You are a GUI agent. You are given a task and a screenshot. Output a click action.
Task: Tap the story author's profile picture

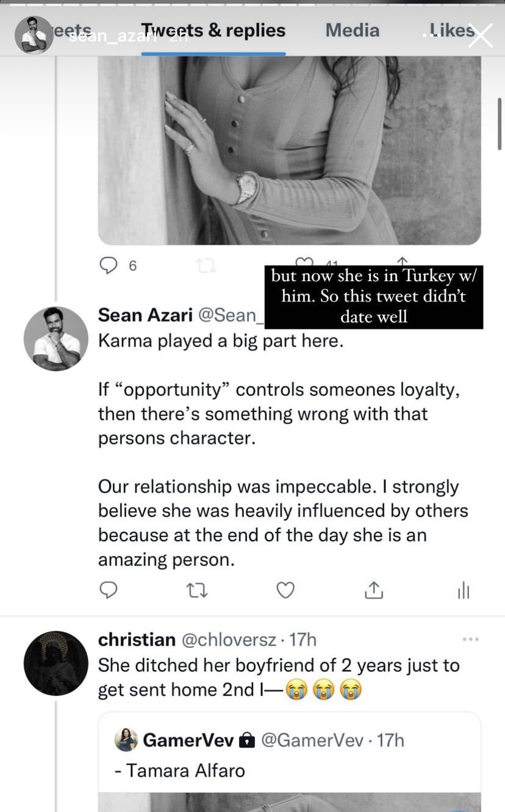pos(34,35)
